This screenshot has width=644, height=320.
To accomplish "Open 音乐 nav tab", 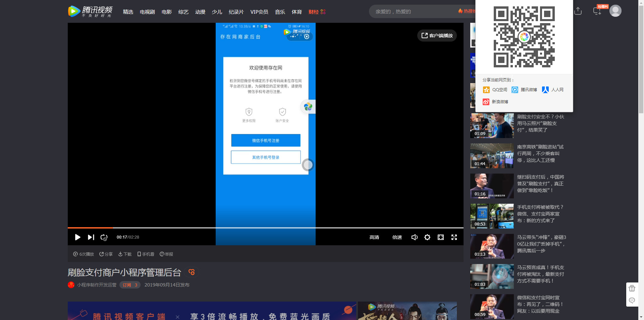I will coord(280,12).
